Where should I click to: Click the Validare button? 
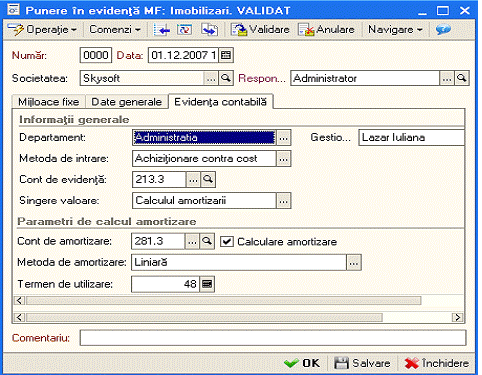pos(260,30)
